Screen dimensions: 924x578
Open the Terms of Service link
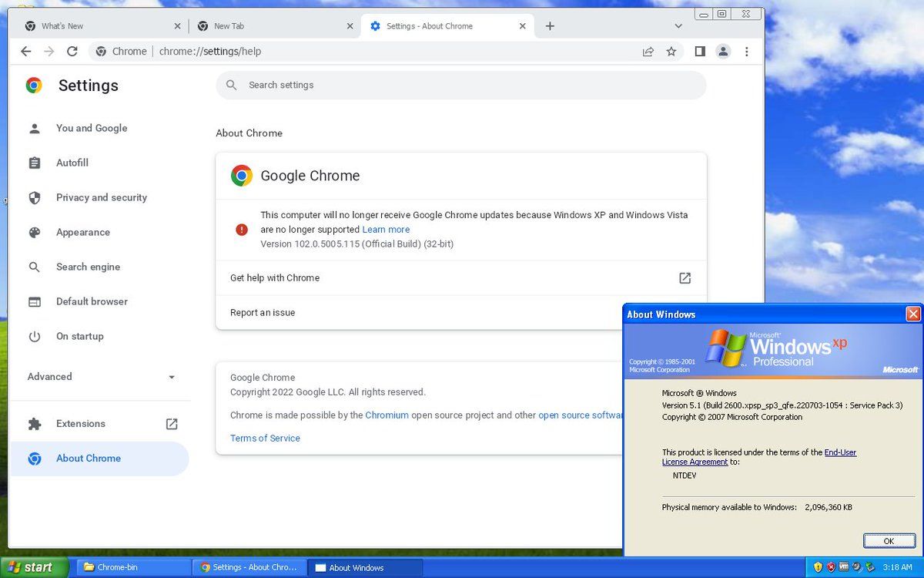coord(265,439)
